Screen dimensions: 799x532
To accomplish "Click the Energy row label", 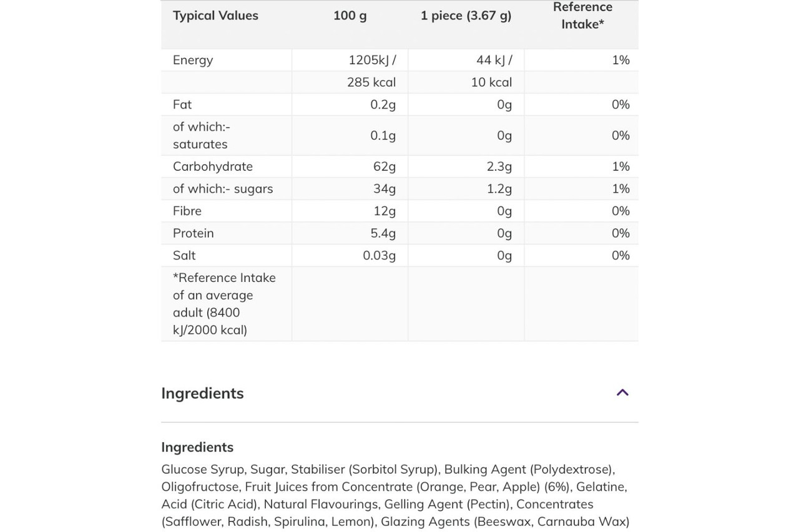I will (193, 60).
